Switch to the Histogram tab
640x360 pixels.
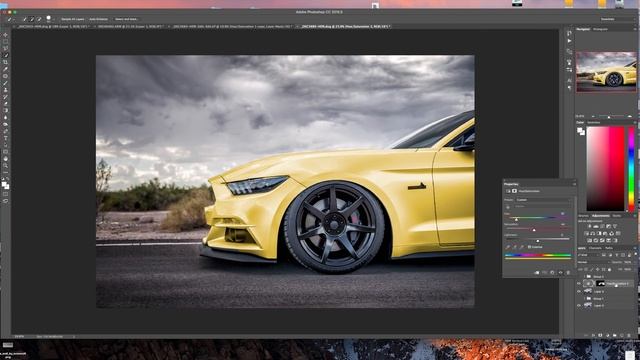pyautogui.click(x=600, y=29)
